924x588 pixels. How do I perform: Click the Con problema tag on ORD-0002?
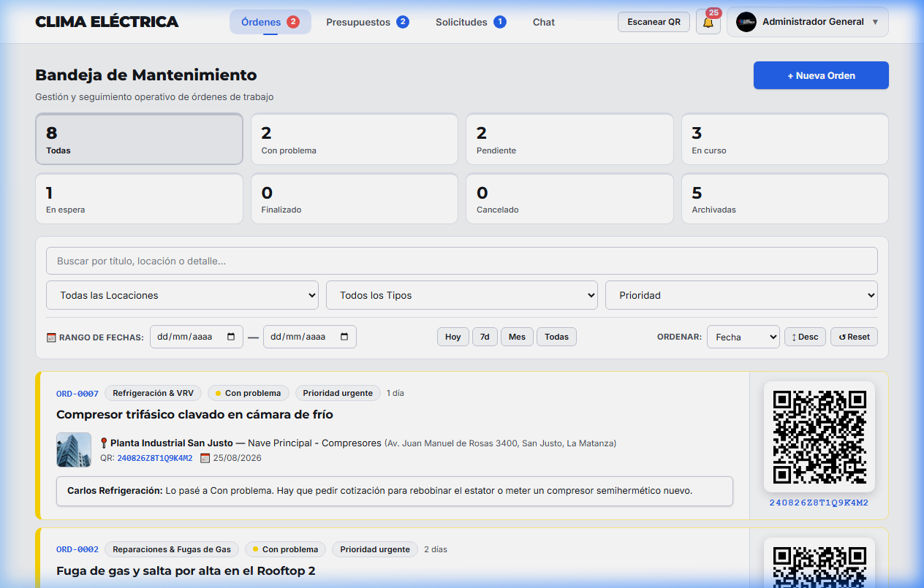[x=286, y=549]
